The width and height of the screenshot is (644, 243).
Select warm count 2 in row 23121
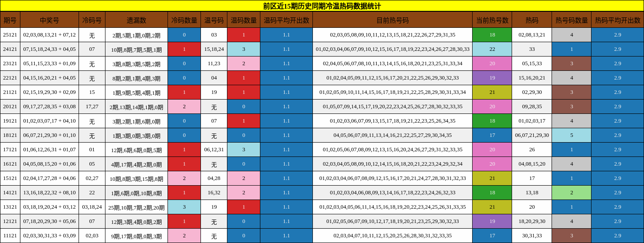243,63
